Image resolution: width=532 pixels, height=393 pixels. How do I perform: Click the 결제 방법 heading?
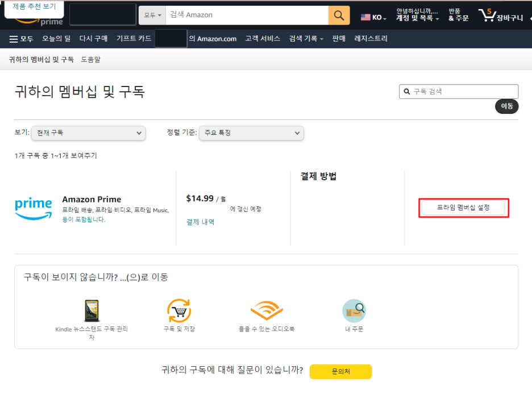319,176
